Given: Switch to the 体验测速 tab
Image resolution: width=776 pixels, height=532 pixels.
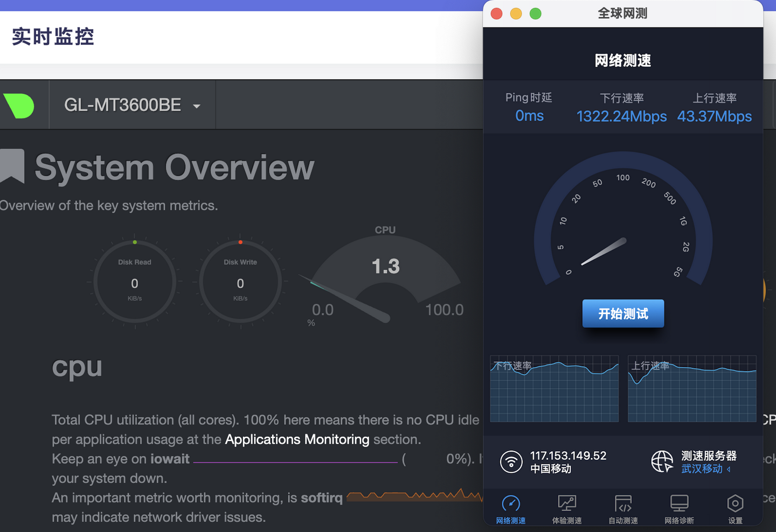Looking at the screenshot, I should (567, 509).
